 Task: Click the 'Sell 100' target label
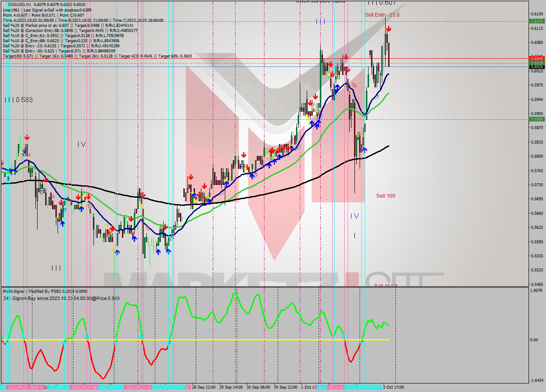click(x=386, y=196)
